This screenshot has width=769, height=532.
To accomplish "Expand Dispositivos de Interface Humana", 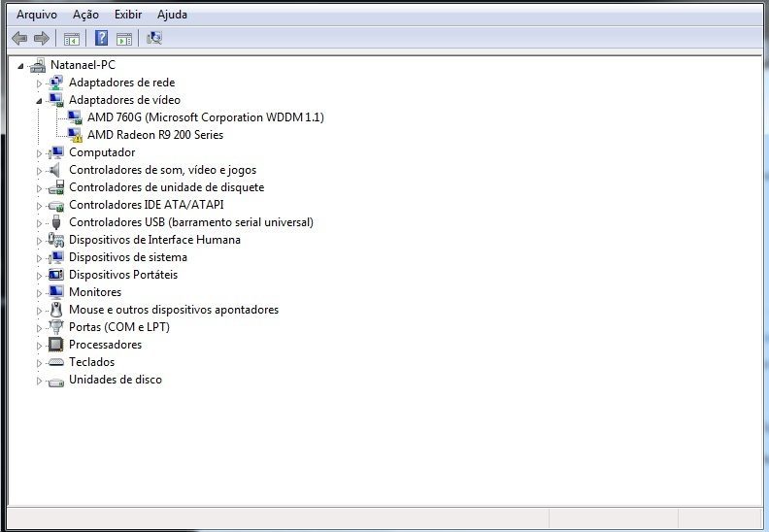I will pos(39,241).
